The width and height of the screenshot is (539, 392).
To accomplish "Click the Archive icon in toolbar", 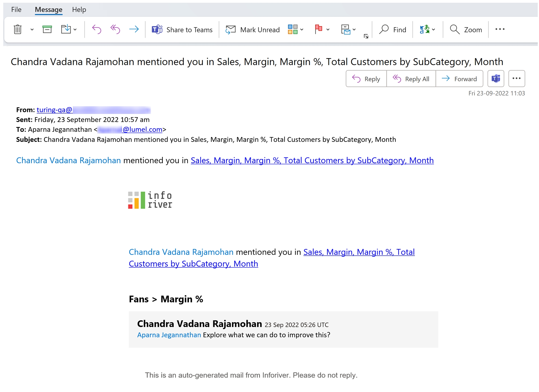I will (47, 30).
